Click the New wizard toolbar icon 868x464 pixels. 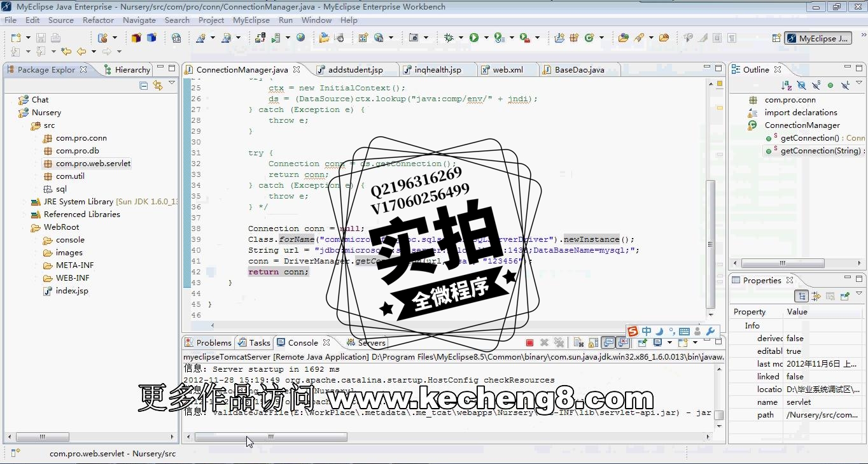pos(15,38)
